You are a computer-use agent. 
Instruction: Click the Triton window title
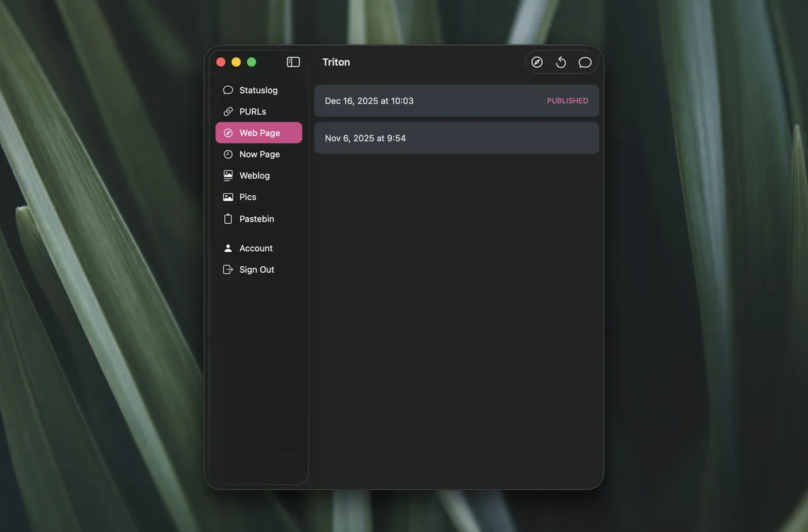336,62
